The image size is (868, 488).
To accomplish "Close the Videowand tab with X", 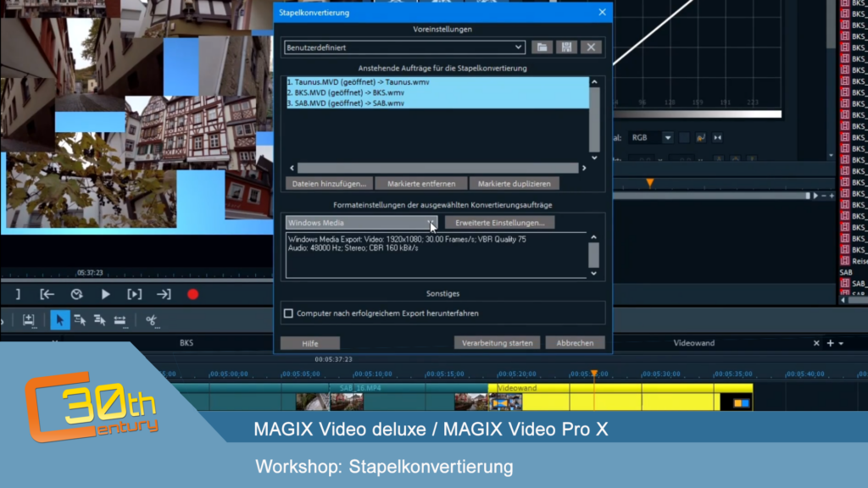I will tap(816, 343).
